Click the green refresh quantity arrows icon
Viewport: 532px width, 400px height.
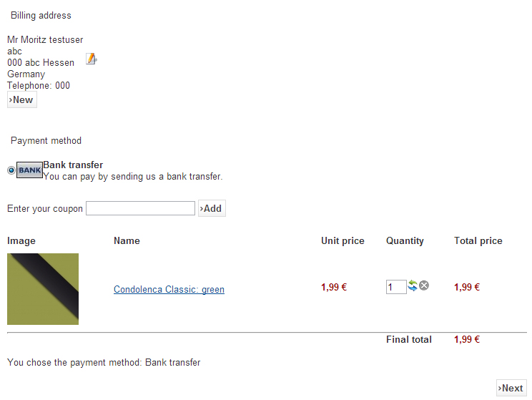tap(413, 286)
